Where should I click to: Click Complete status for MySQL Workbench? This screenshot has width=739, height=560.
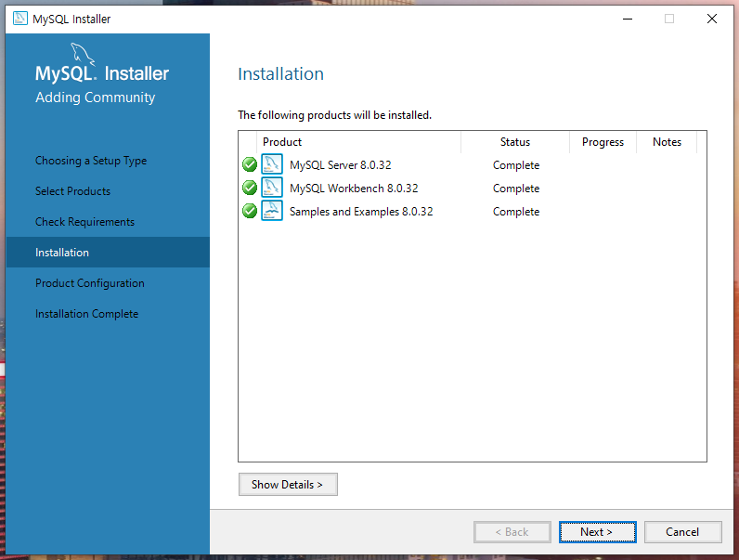click(516, 189)
